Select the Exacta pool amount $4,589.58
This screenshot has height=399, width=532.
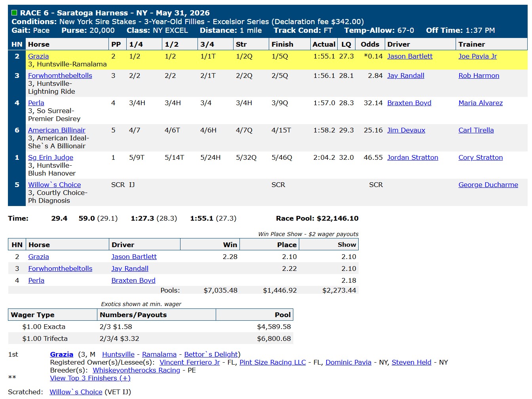[x=274, y=327]
